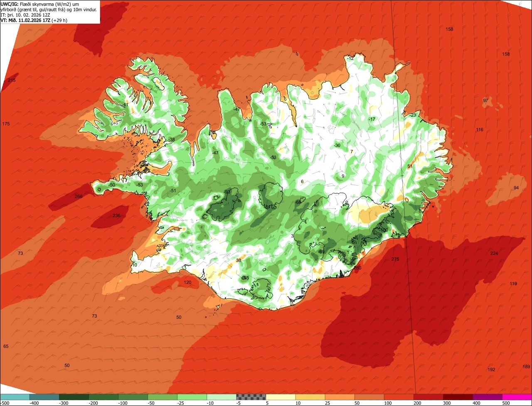The height and width of the screenshot is (406, 532).
Task: Click the light teal -500 to -400 legend swatch
Action: tap(15, 397)
